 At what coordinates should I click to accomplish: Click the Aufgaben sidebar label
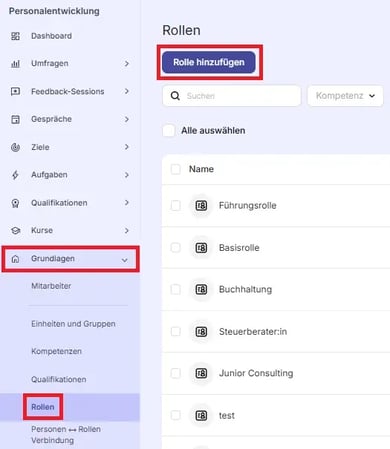click(49, 175)
